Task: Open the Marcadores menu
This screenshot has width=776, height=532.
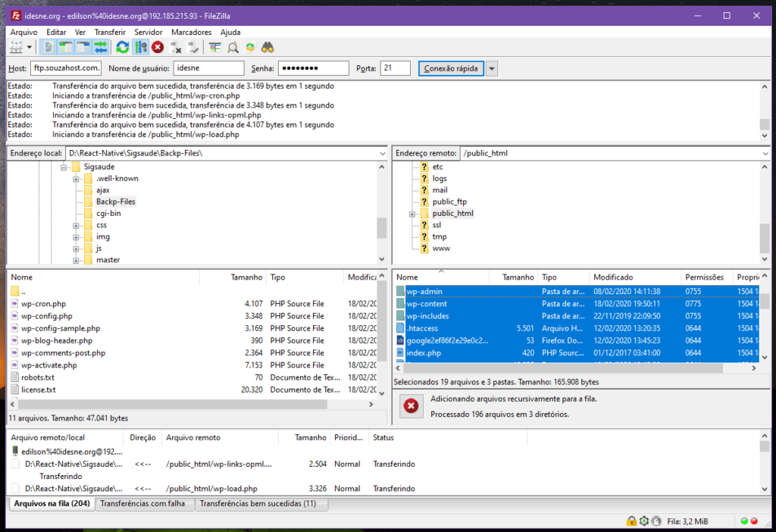Action: point(191,32)
